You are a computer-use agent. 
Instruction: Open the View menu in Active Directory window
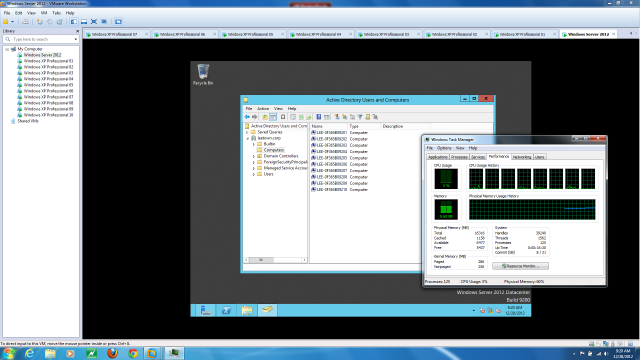278,109
